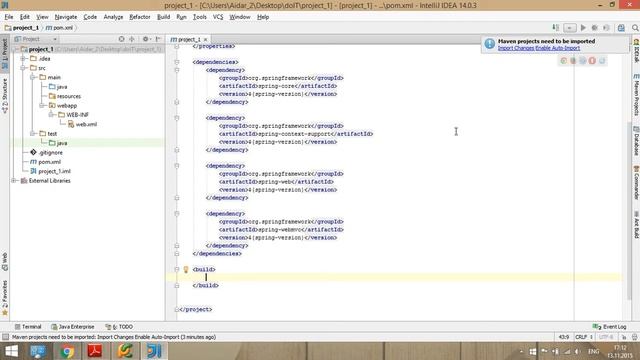The image size is (640, 360).
Task: Click the intention light bulb near build tag
Action: pos(186,269)
